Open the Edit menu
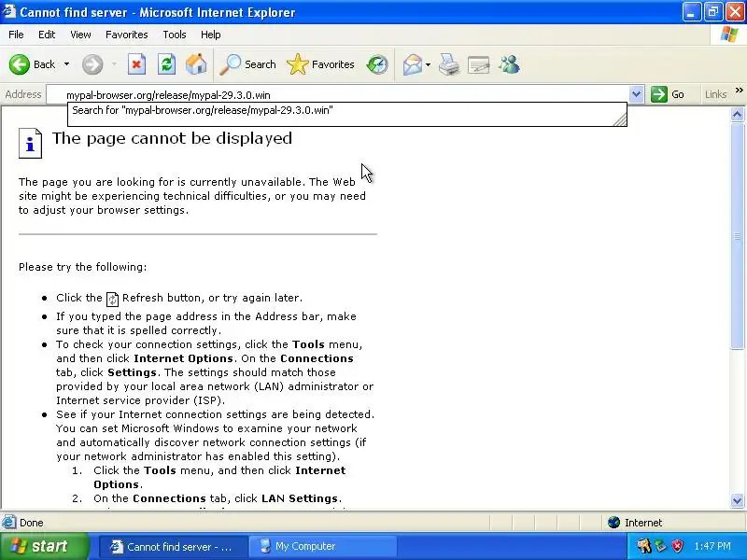 click(47, 35)
